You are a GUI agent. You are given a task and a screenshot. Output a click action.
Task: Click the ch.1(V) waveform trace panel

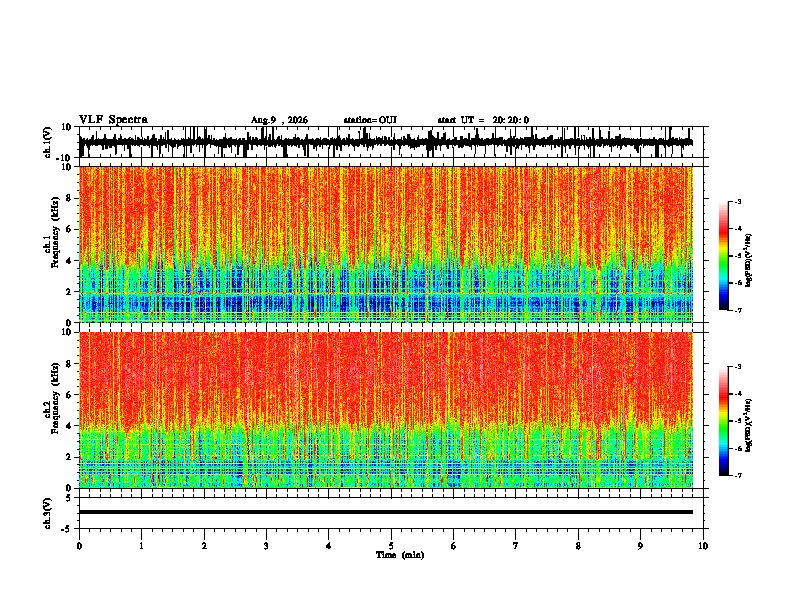click(393, 142)
